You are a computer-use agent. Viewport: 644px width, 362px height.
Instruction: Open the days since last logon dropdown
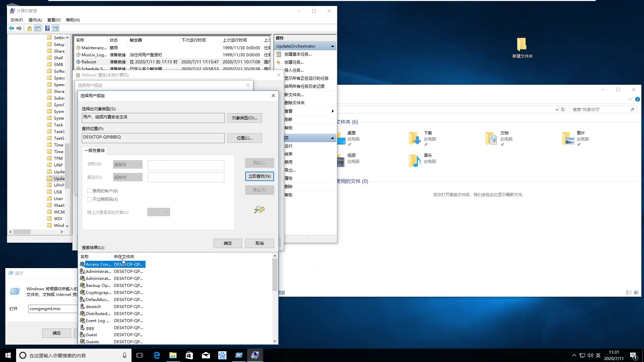pyautogui.click(x=159, y=212)
